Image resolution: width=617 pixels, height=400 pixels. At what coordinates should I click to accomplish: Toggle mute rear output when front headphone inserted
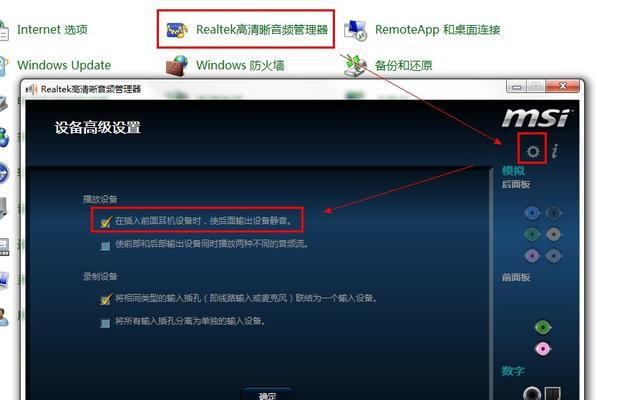[x=105, y=221]
